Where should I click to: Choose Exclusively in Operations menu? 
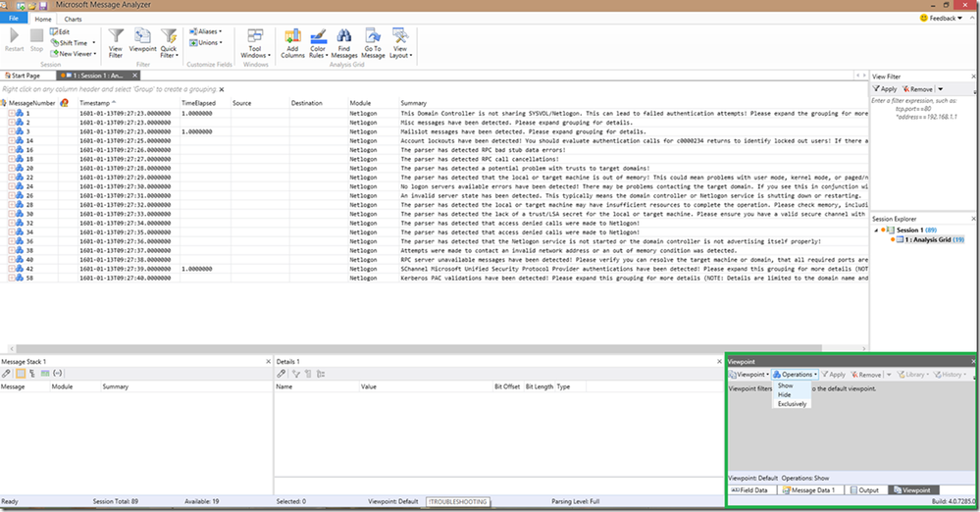[792, 404]
